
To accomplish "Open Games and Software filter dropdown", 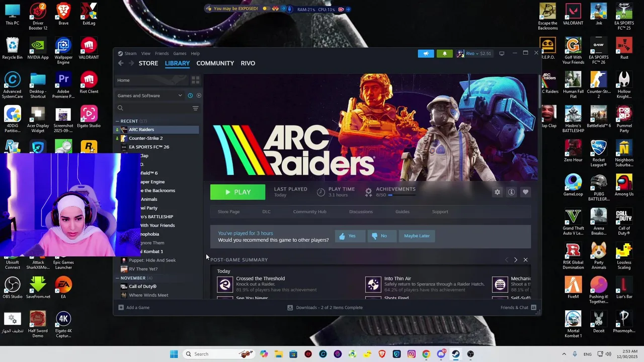I will (x=150, y=96).
